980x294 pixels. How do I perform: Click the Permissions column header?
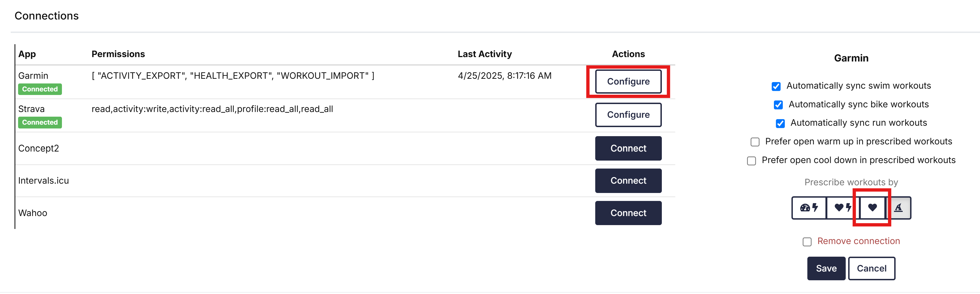pos(118,54)
